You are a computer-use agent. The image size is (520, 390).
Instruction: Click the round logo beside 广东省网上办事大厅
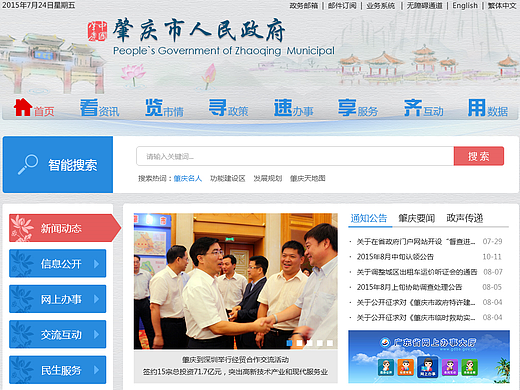tap(385, 342)
